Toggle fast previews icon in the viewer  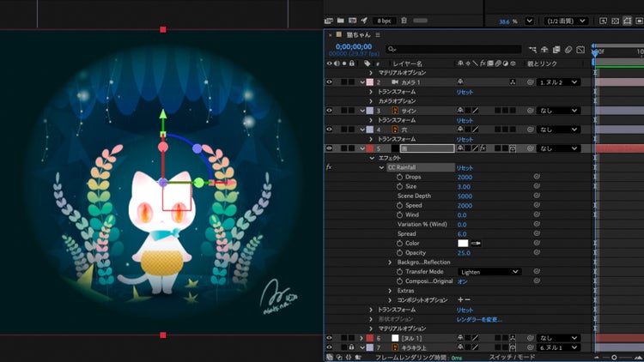[603, 21]
